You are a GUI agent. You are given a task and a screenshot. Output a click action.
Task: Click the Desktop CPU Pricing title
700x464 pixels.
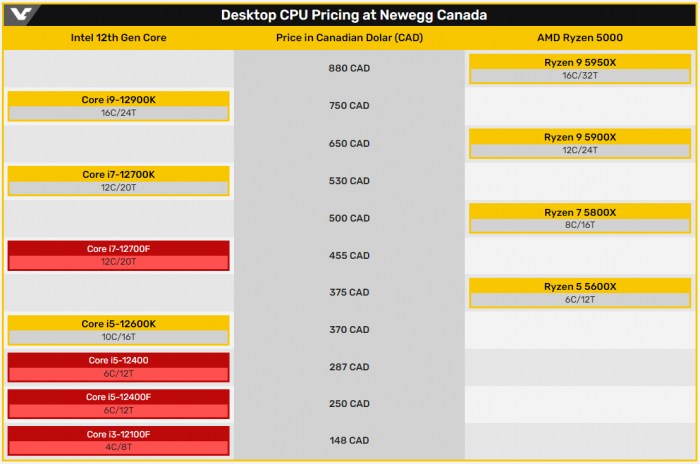348,15
